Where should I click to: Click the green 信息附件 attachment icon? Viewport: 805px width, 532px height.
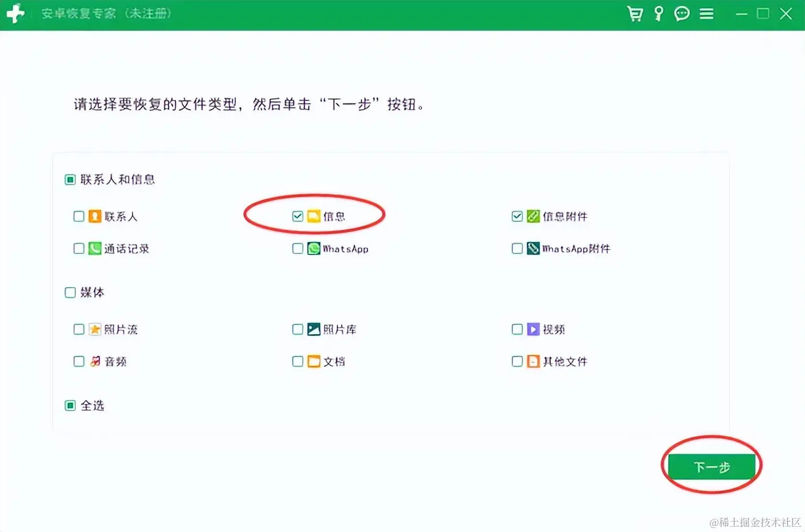pos(533,217)
